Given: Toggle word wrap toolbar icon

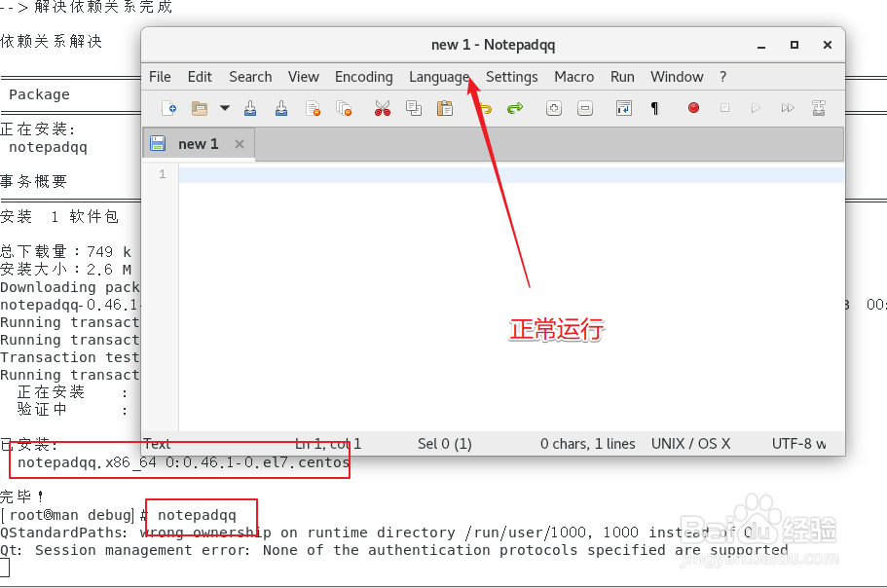Looking at the screenshot, I should 624,108.
